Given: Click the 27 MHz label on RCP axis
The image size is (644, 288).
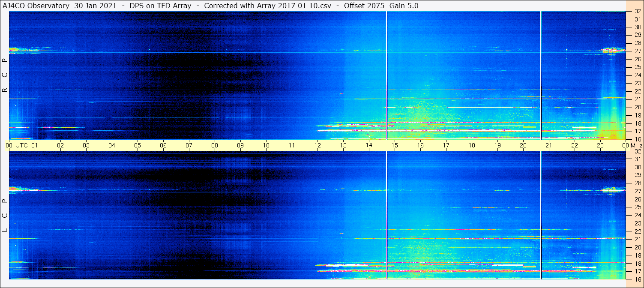Looking at the screenshot, I should click(637, 51).
